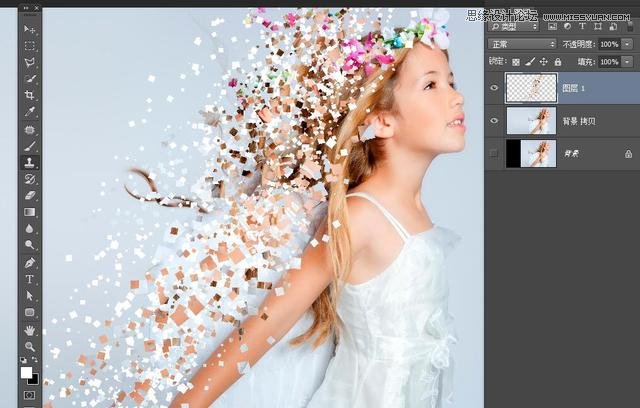Lock image pixels with brush icon
This screenshot has height=408, width=640.
[x=530, y=62]
